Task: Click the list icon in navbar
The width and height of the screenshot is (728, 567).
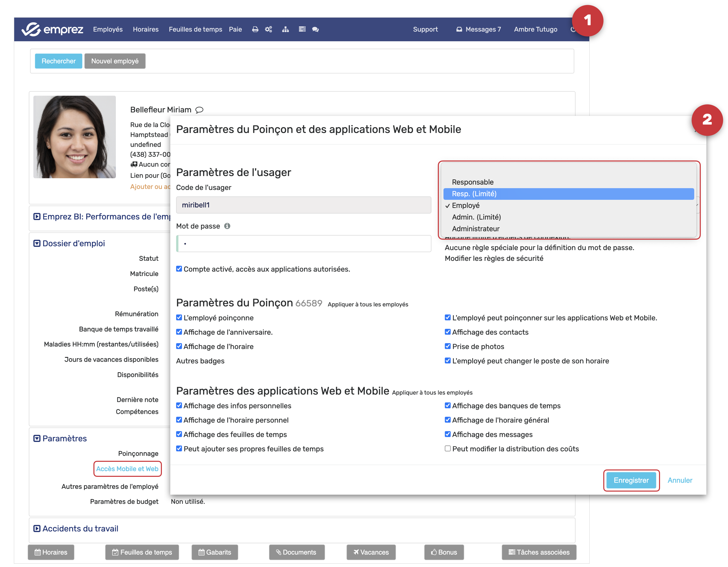Action: (x=302, y=29)
